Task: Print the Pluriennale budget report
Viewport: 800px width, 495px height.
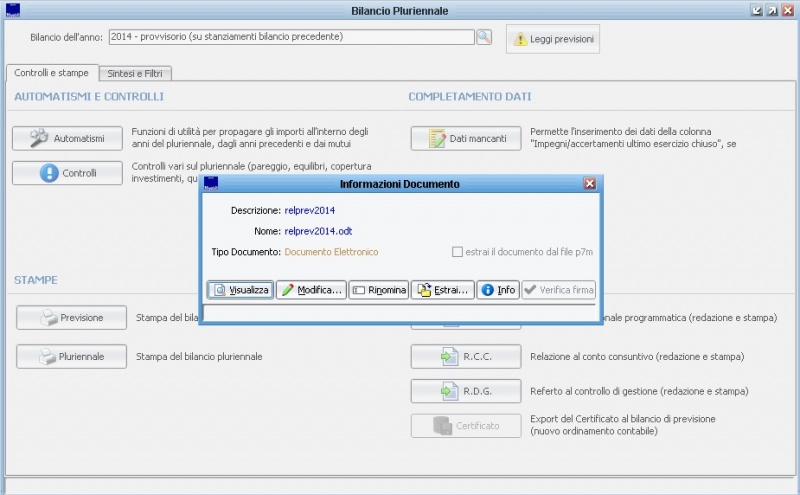Action: (71, 356)
